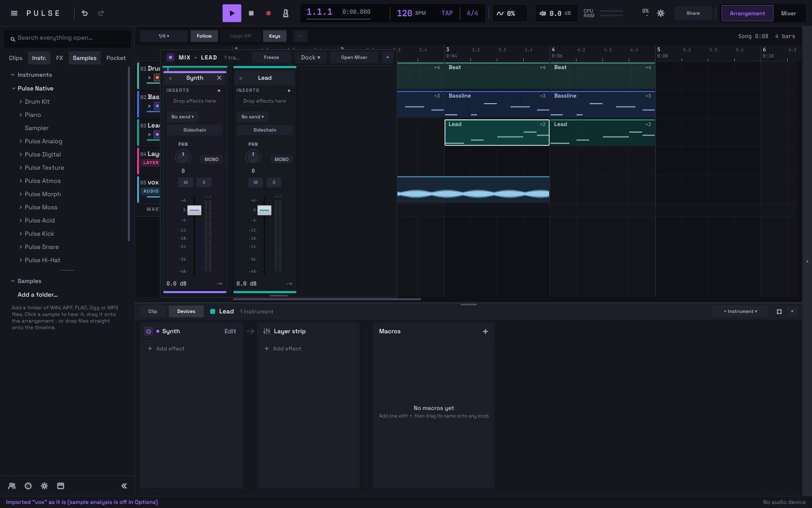Add an insert on the Synth strip
The image size is (812, 508).
(219, 90)
